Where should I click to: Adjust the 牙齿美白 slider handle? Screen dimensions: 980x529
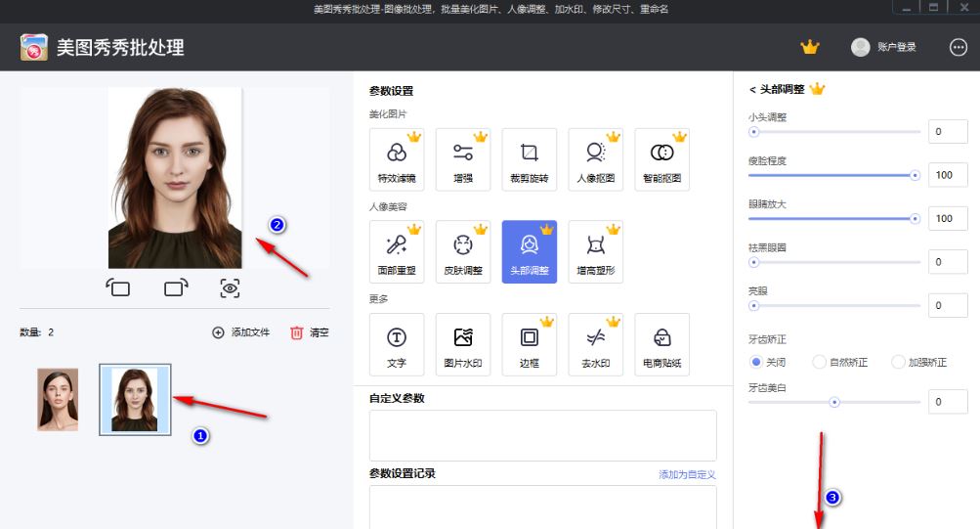834,402
